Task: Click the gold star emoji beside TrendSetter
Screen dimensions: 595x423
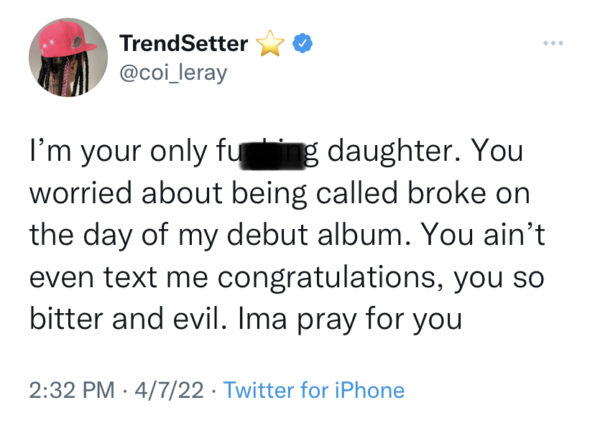Action: coord(270,43)
